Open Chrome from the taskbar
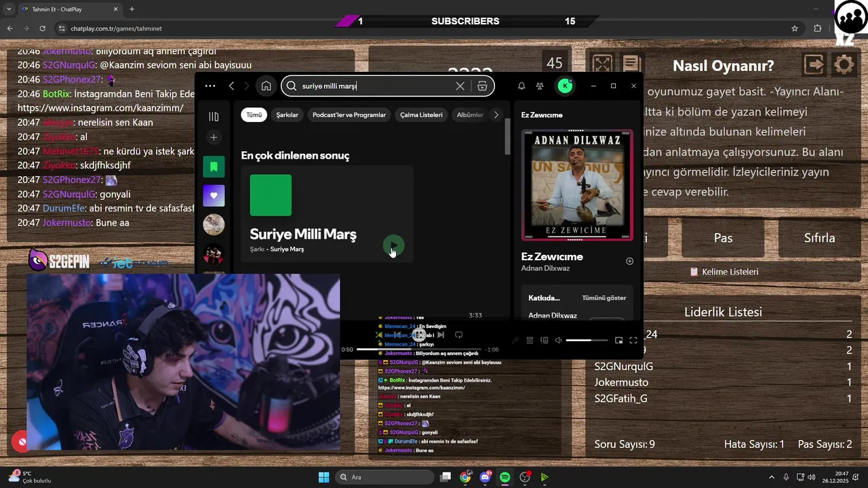Viewport: 868px width, 488px height. click(465, 477)
